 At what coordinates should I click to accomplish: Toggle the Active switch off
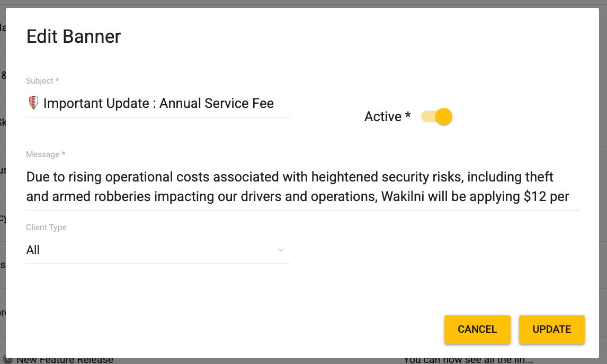point(436,116)
